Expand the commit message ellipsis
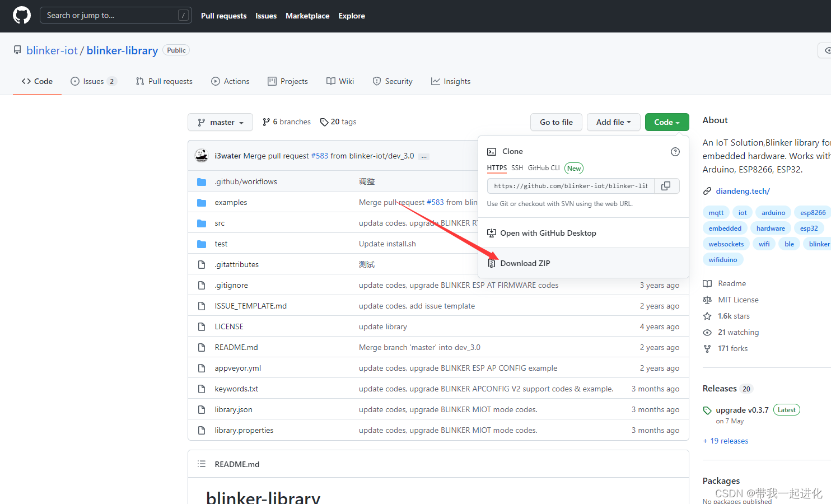 click(x=424, y=156)
